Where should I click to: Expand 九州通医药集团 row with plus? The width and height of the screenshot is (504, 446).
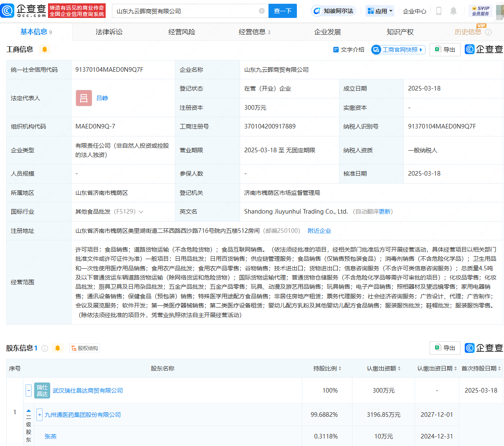(x=40, y=415)
